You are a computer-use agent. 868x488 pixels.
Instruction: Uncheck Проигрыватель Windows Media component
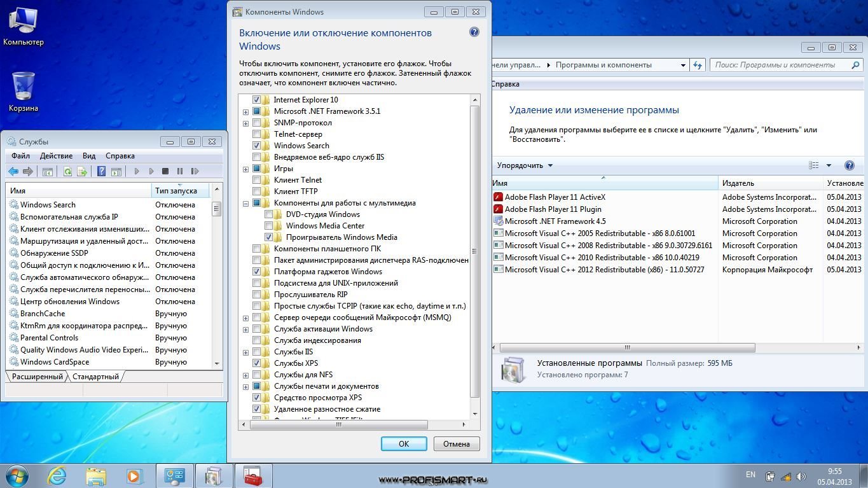tap(269, 237)
